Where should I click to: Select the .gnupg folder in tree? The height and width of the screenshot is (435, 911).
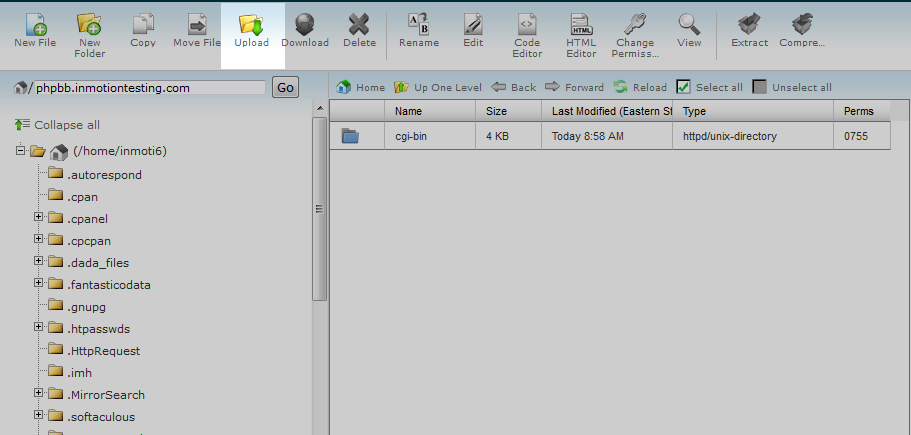(x=86, y=307)
